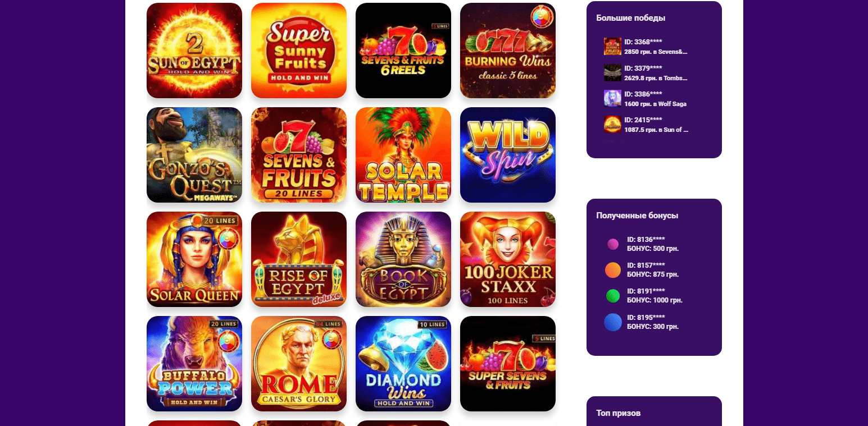Select Burning Wins classic 5 lines
The height and width of the screenshot is (426, 868).
[x=508, y=51]
